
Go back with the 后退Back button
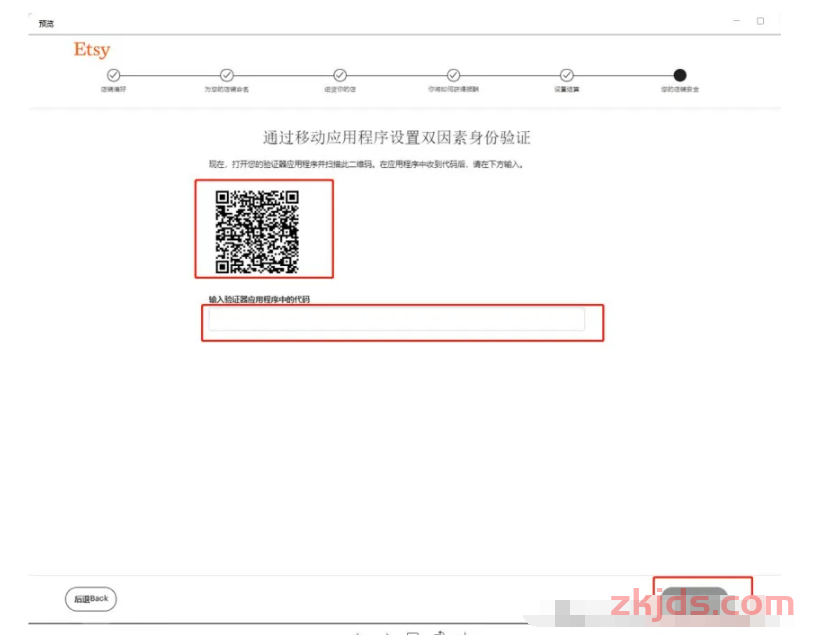coord(91,599)
